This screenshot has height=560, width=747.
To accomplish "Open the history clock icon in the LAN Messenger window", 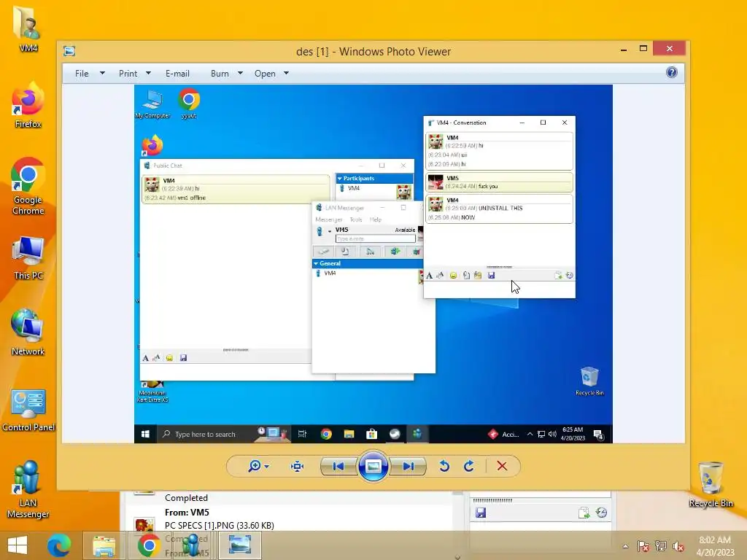I will click(x=602, y=513).
